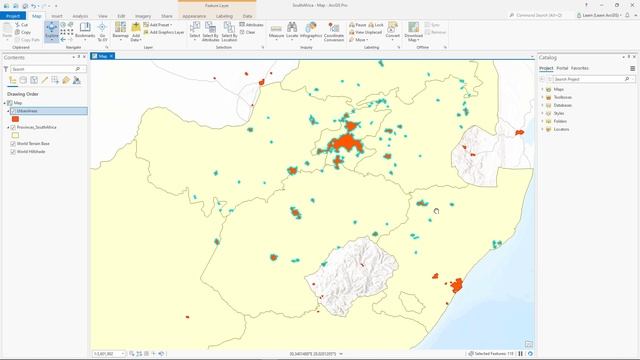Viewport: 640px width, 360px height.
Task: Toggle visibility of UrbanAreas layer
Action: coord(13,111)
